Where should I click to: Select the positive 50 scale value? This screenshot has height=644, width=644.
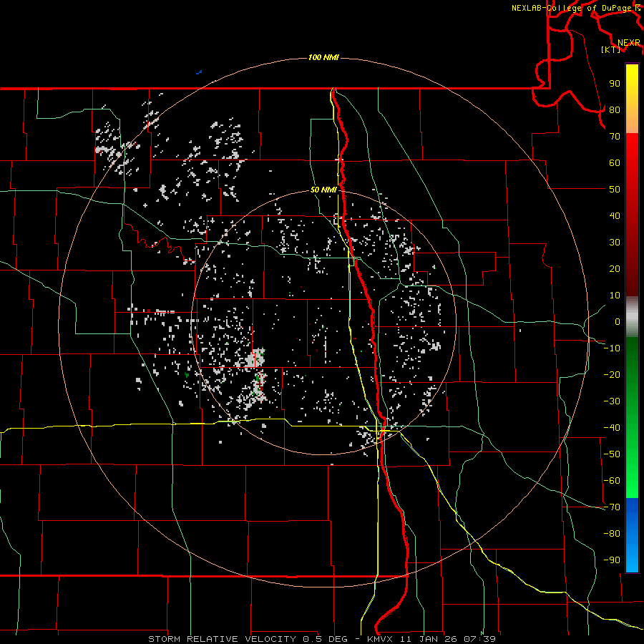point(615,190)
